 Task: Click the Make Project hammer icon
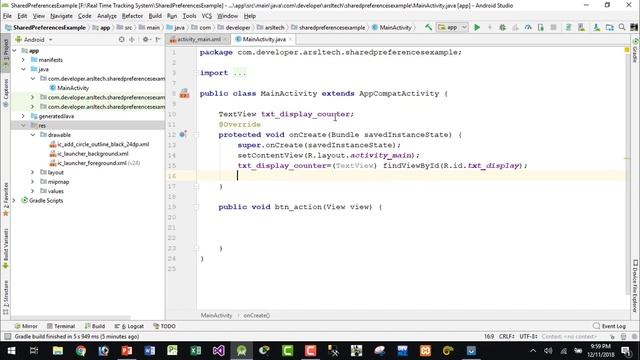(x=428, y=27)
